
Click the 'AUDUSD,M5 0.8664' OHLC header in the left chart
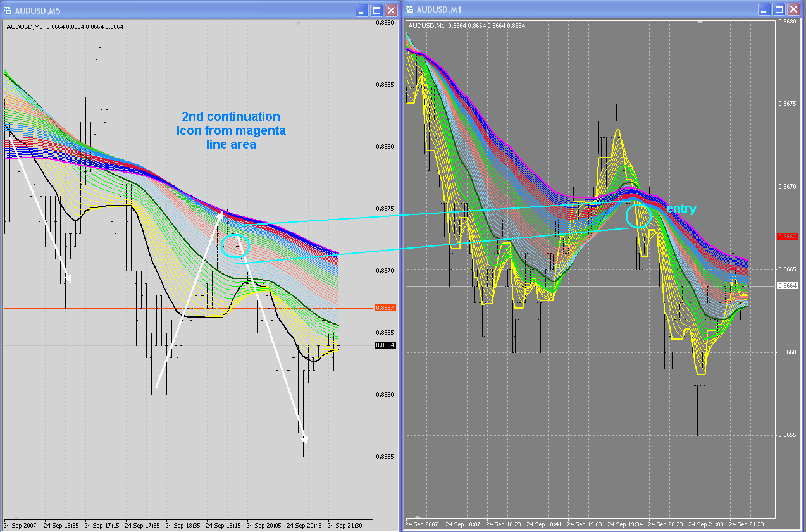coord(65,27)
